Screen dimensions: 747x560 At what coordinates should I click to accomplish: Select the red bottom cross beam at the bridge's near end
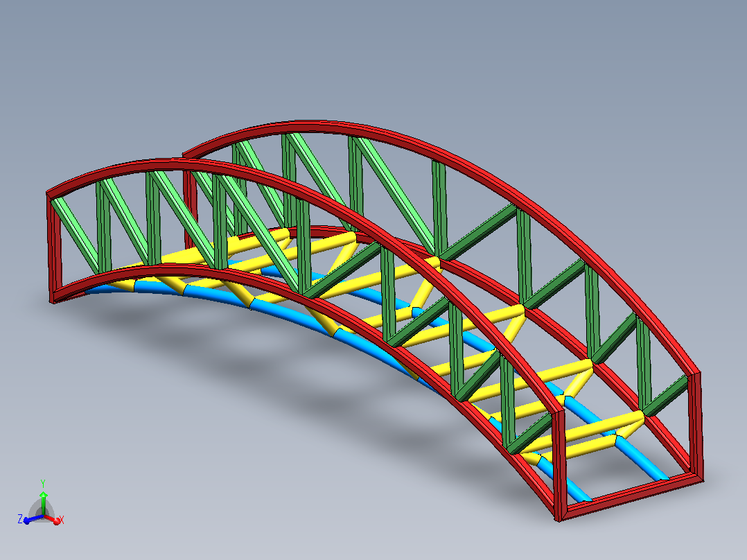tap(631, 496)
